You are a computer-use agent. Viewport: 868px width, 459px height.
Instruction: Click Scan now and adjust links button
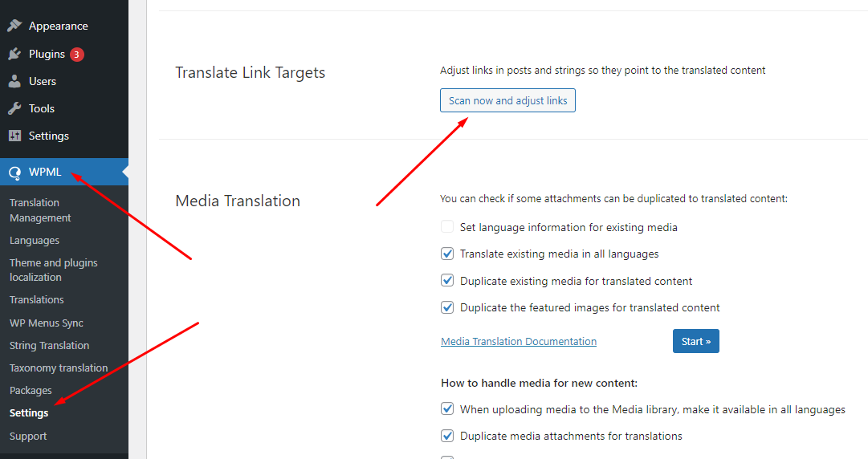507,100
